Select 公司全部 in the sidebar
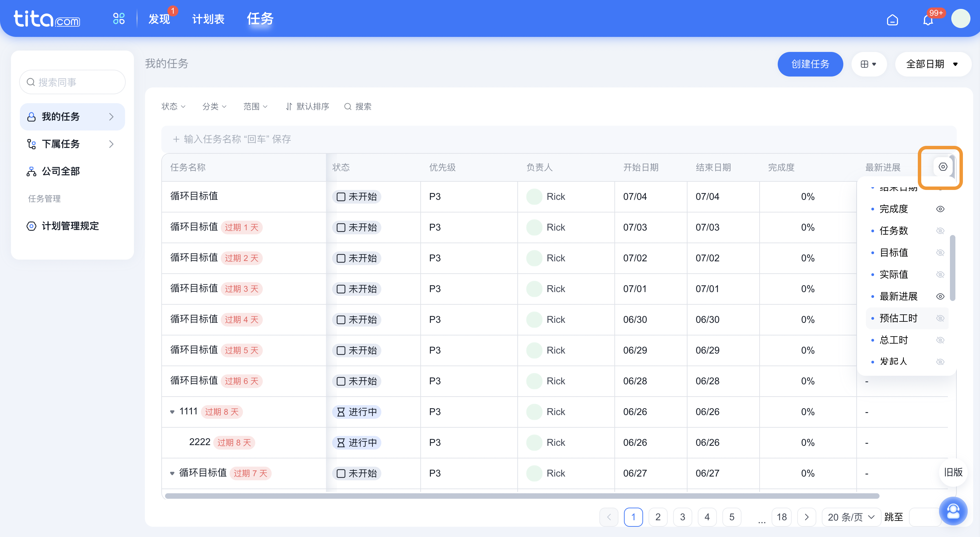980x537 pixels. pyautogui.click(x=72, y=171)
